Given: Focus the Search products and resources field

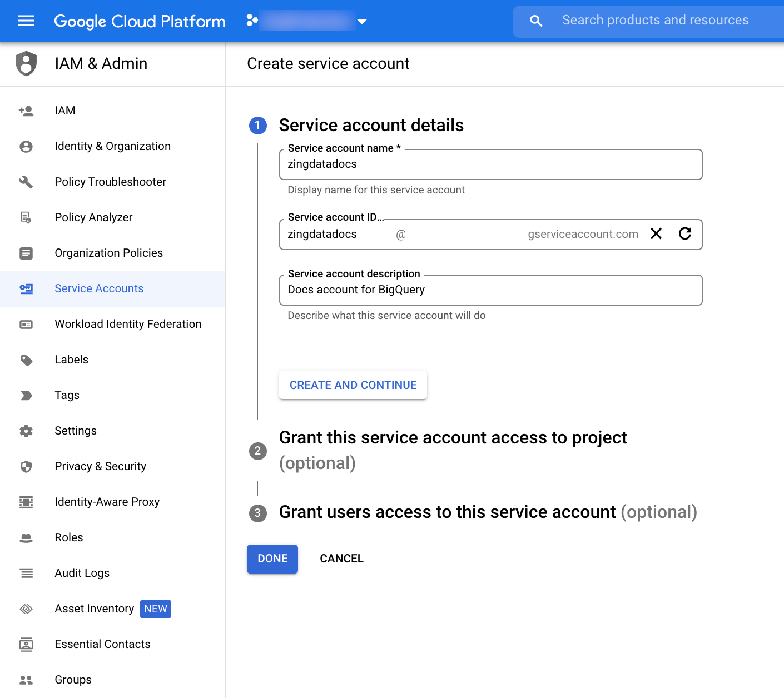Looking at the screenshot, I should pyautogui.click(x=656, y=21).
